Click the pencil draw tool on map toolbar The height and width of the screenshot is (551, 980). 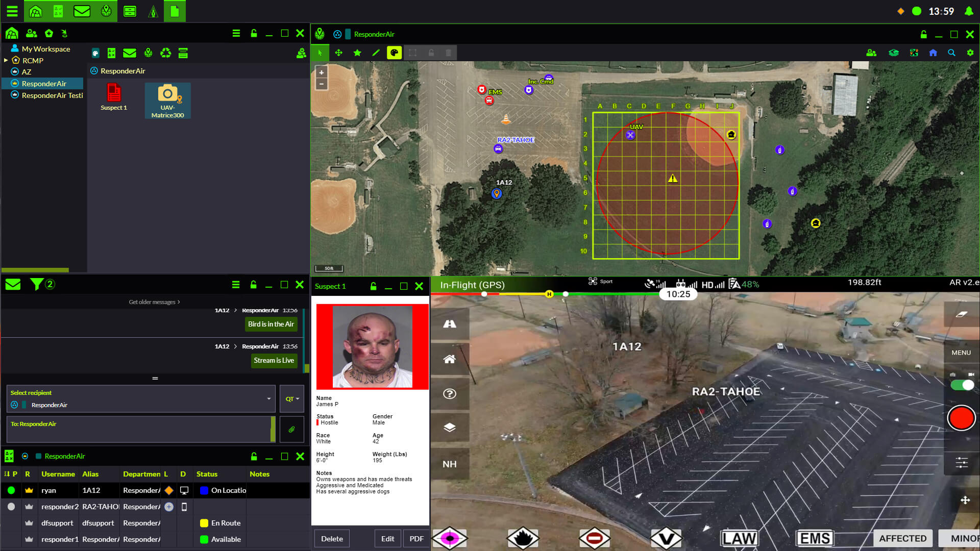(x=376, y=53)
